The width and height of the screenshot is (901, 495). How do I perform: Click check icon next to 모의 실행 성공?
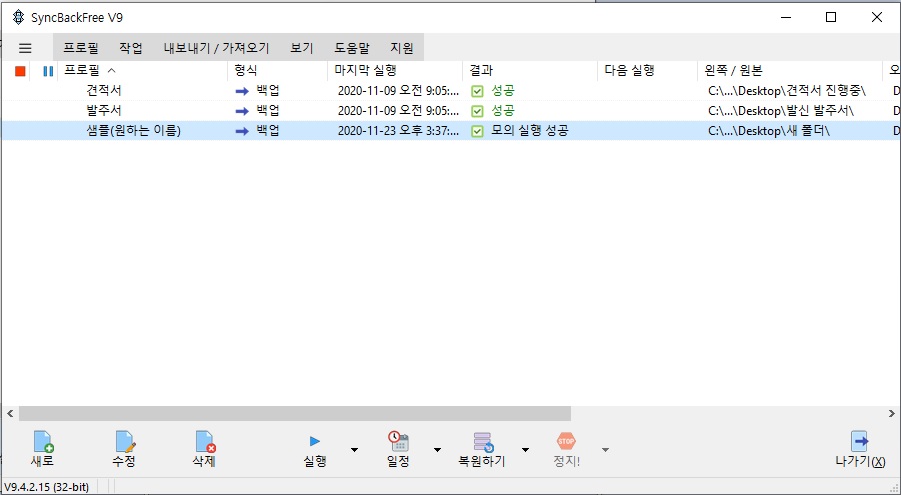pyautogui.click(x=477, y=131)
